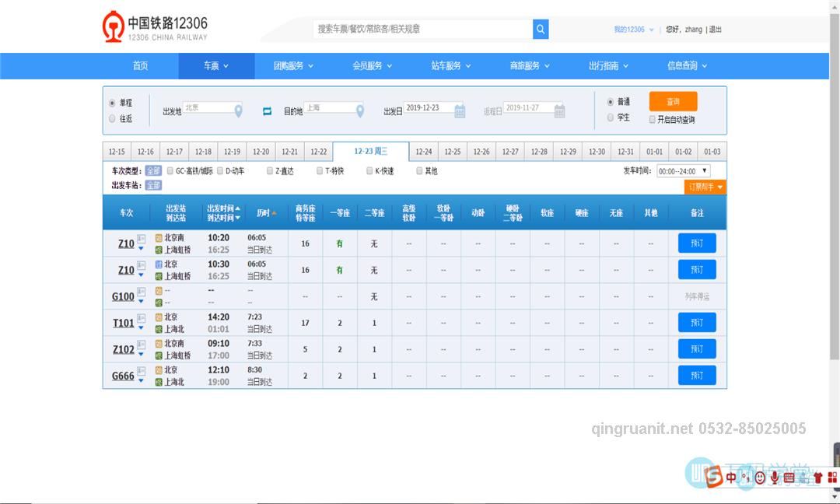
Task: Click the blue magnifier search icon
Action: click(541, 29)
